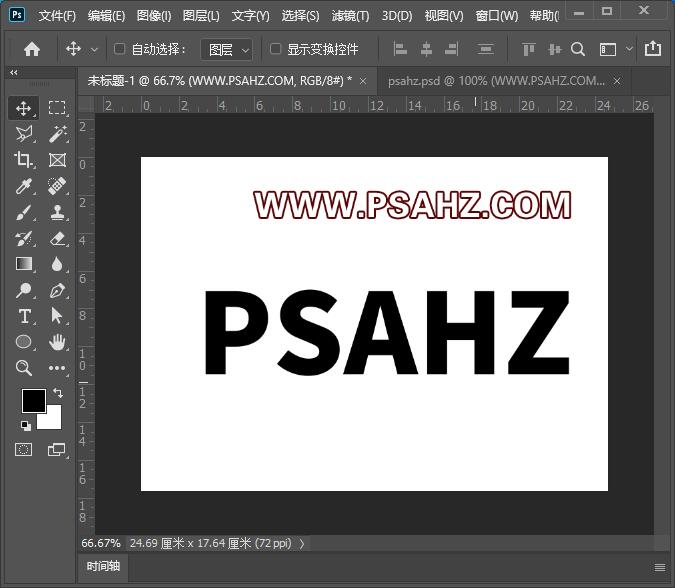Expand the status bar info arrow
This screenshot has height=588, width=675.
302,544
